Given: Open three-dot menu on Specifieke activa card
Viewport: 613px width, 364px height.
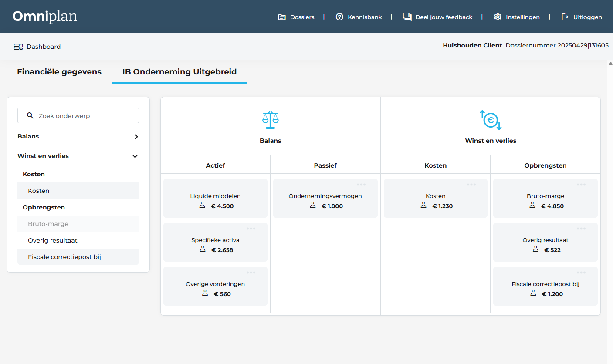Looking at the screenshot, I should point(251,229).
